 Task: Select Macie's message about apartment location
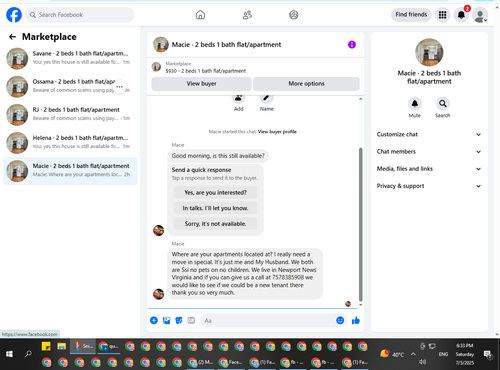coord(245,274)
